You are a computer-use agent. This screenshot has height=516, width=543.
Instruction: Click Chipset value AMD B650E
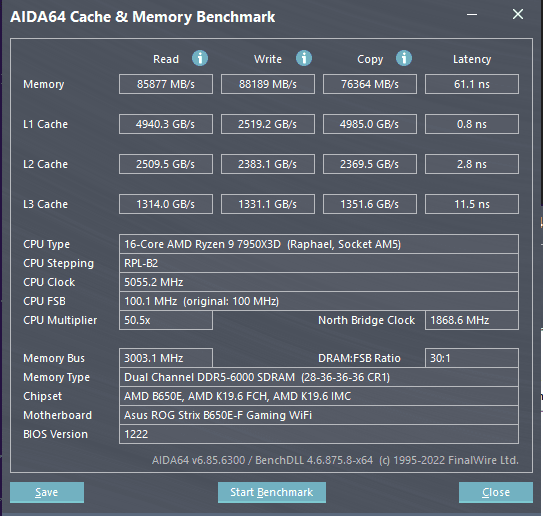coord(319,396)
